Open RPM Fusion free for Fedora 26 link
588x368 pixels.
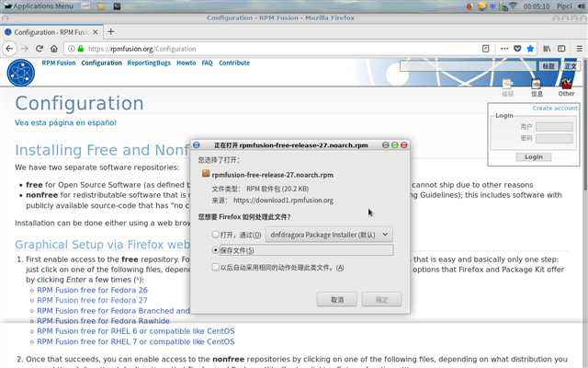(x=92, y=290)
